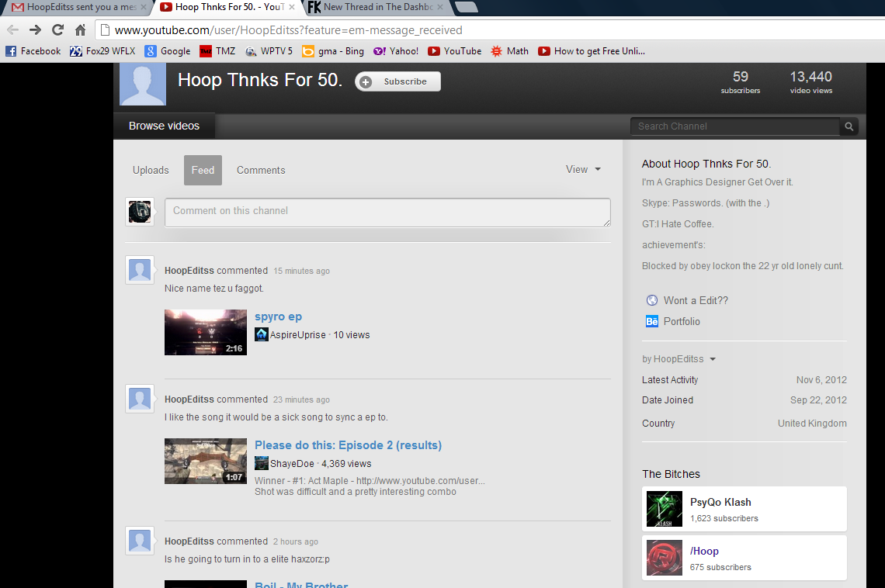This screenshot has height=588, width=885.
Task: Click the globe icon next to Wont a Edit??
Action: tap(652, 300)
